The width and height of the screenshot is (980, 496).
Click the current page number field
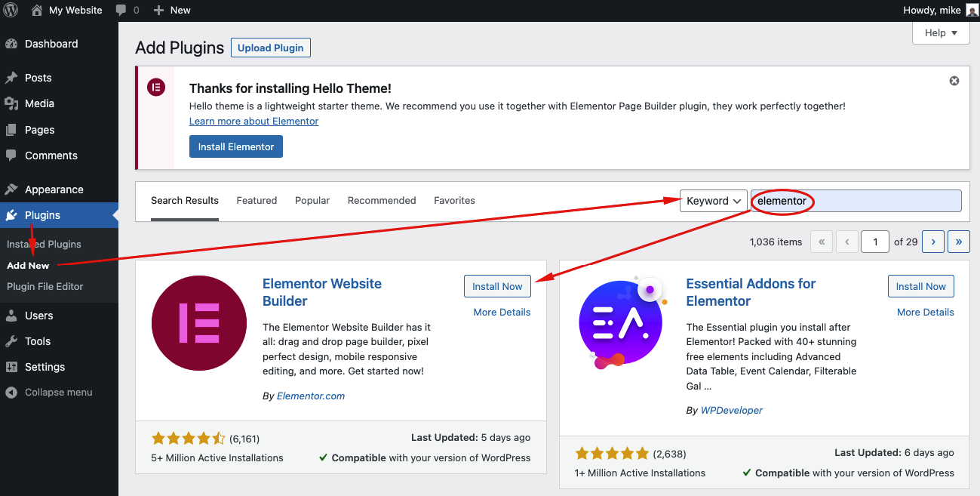(875, 242)
